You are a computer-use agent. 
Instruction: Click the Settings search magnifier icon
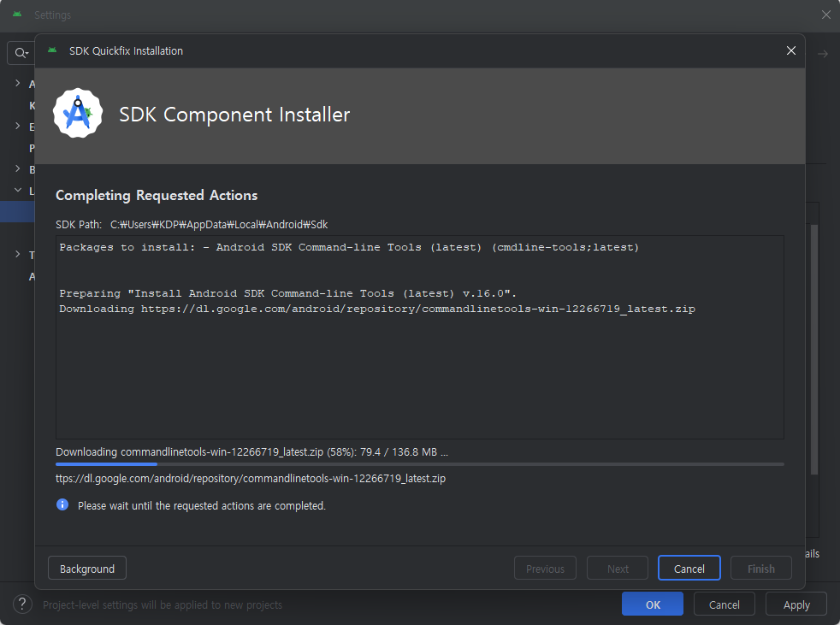tap(21, 53)
